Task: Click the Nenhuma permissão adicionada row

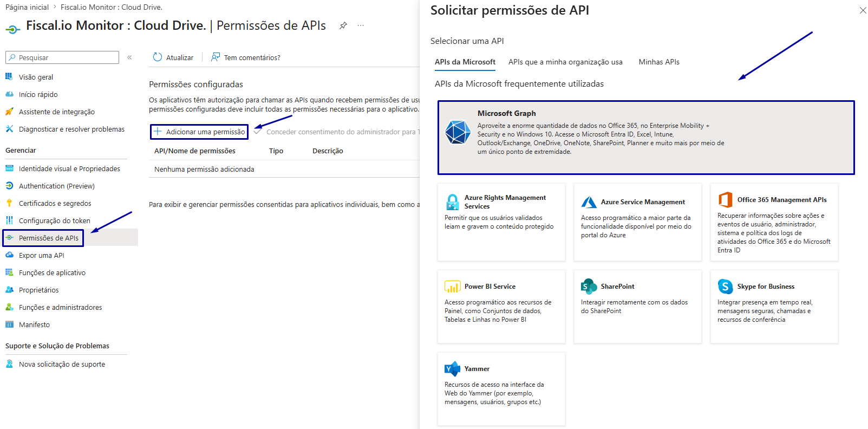Action: click(x=284, y=169)
